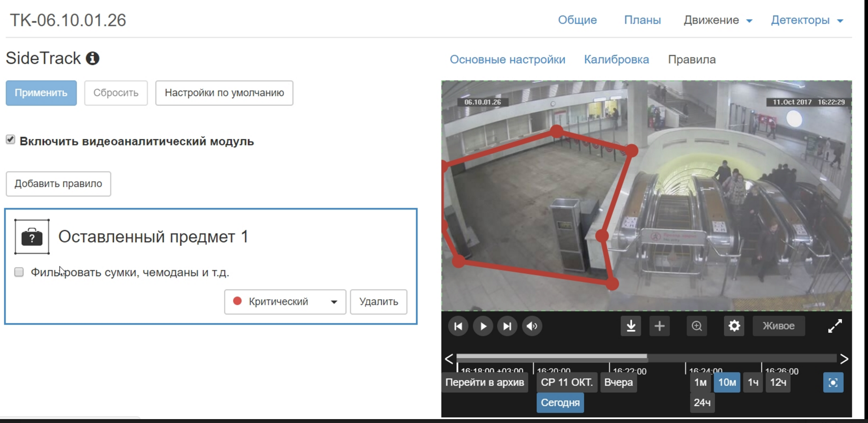This screenshot has width=868, height=423.
Task: Set timeline scale to 1ч
Action: coord(753,383)
